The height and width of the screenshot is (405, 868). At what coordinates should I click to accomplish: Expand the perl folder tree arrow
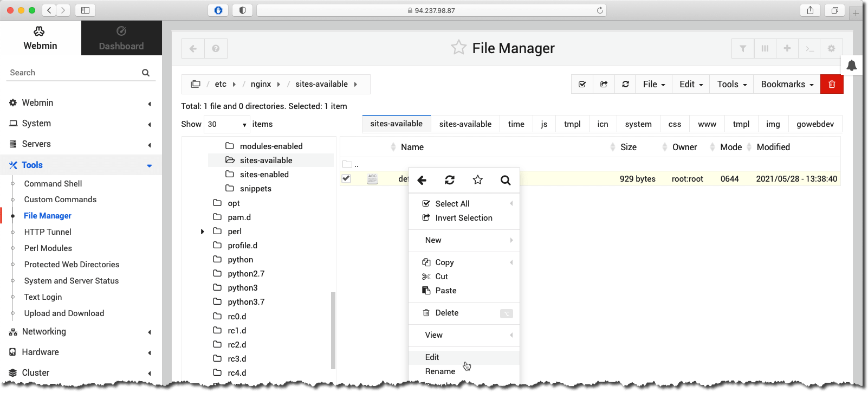click(x=203, y=232)
